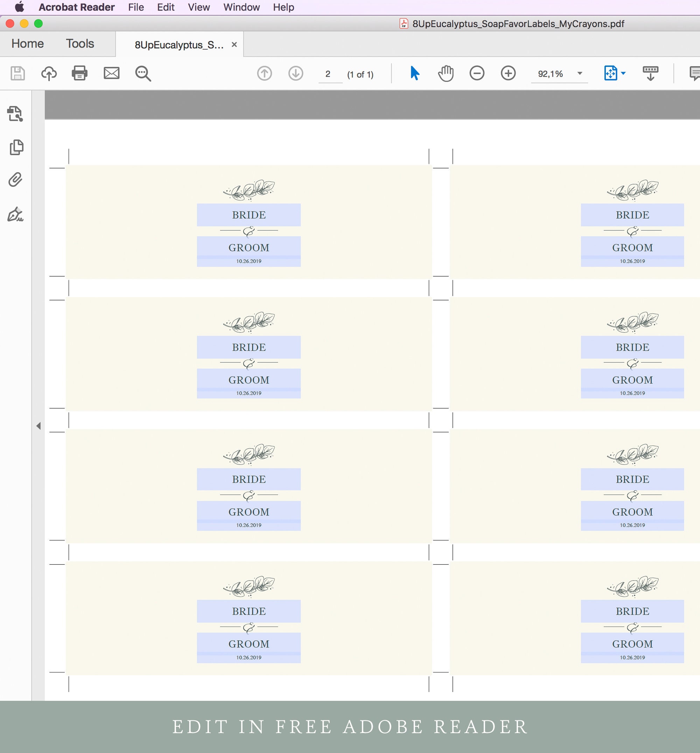Image resolution: width=700 pixels, height=753 pixels.
Task: Open the fit page options arrow
Action: pos(623,73)
